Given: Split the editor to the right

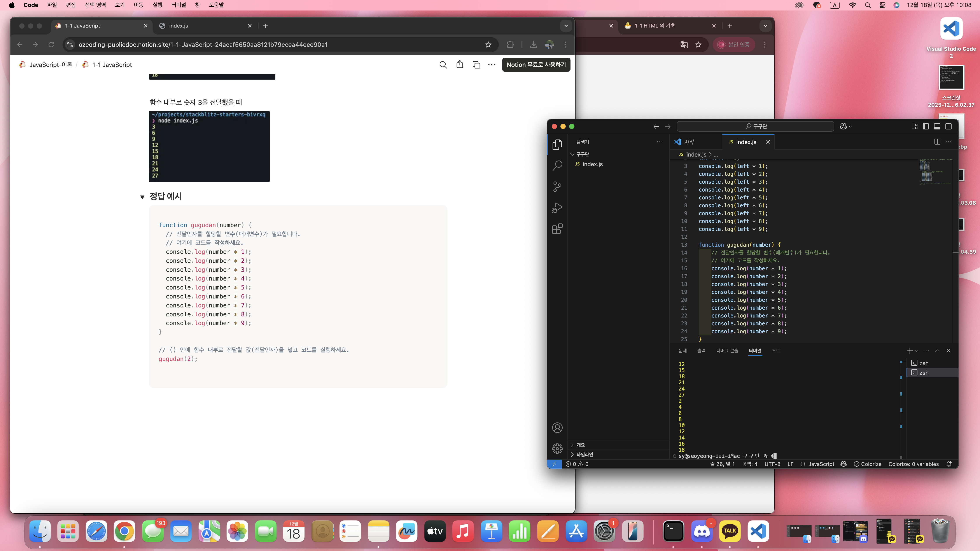Looking at the screenshot, I should [937, 142].
